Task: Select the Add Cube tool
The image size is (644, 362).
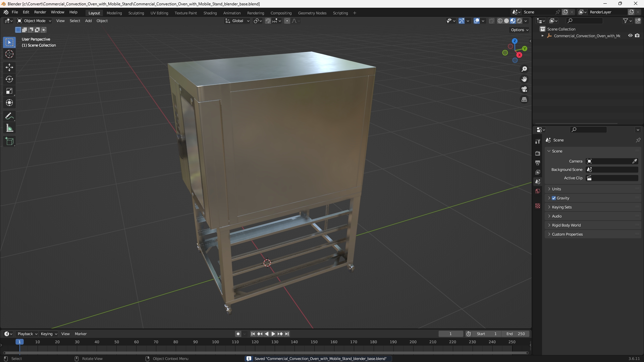Action: (9, 141)
